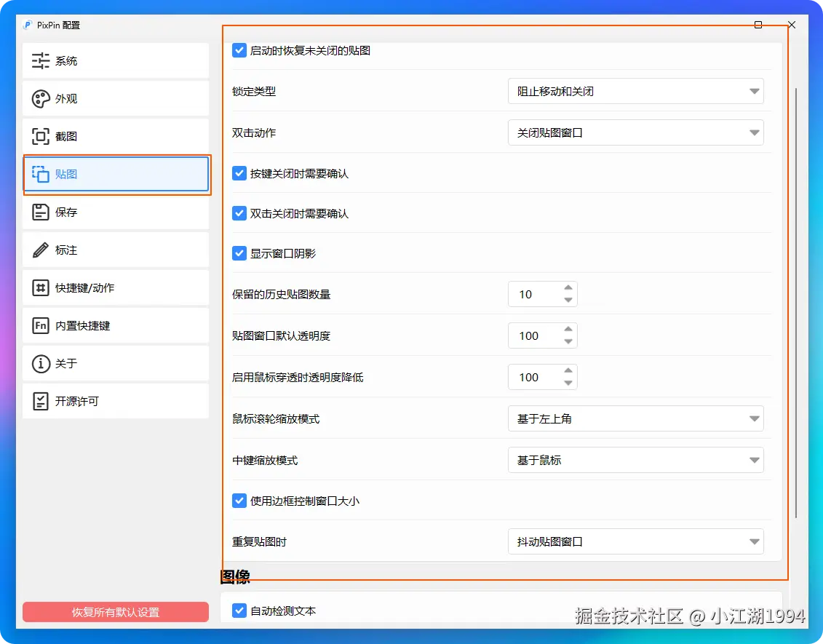Click the 锁定类型 label
The width and height of the screenshot is (823, 644).
pos(254,92)
